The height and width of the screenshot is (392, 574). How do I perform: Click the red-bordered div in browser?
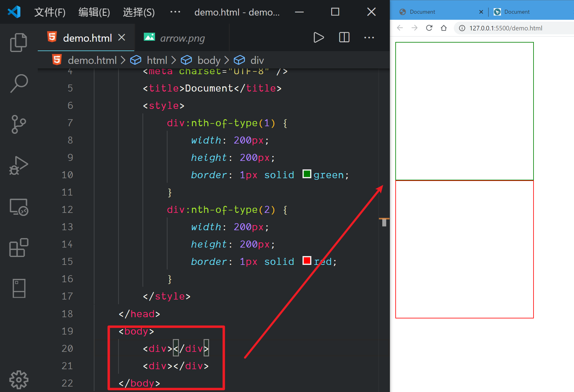[464, 249]
